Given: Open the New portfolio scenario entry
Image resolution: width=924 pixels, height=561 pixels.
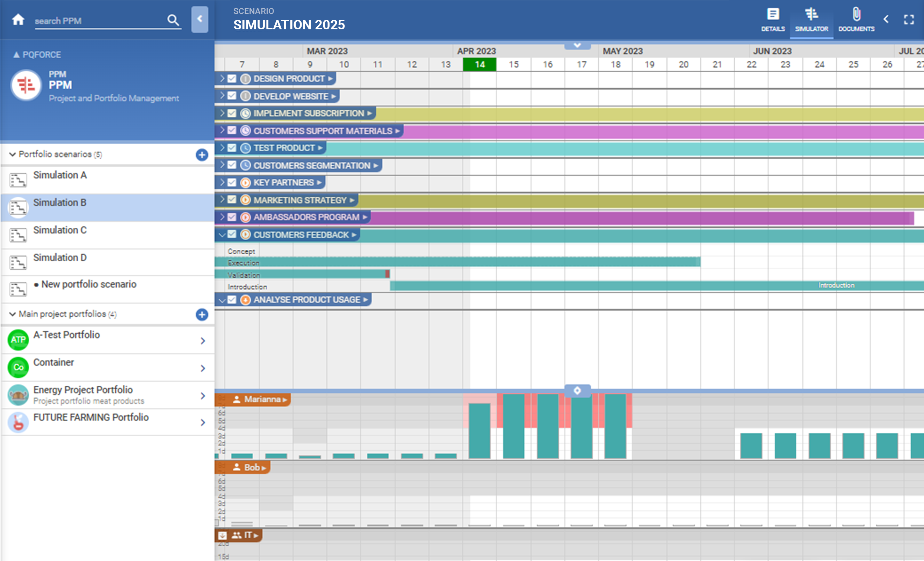Looking at the screenshot, I should tap(107, 289).
